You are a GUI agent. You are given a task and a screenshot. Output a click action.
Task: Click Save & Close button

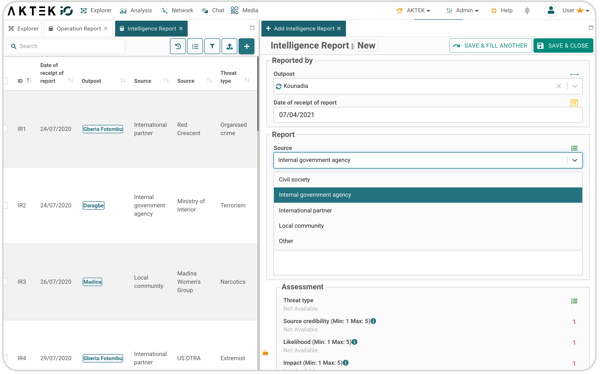coord(563,46)
